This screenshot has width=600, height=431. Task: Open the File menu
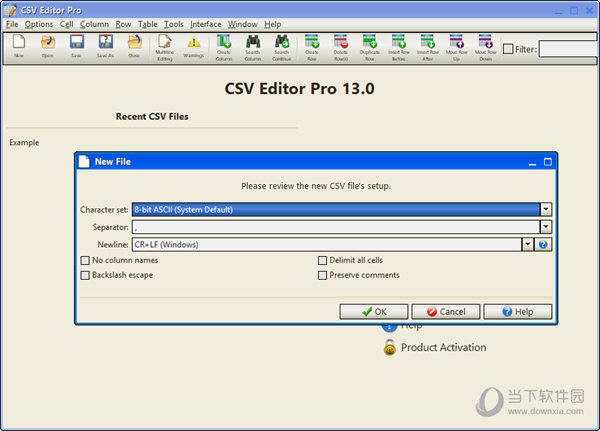click(12, 24)
